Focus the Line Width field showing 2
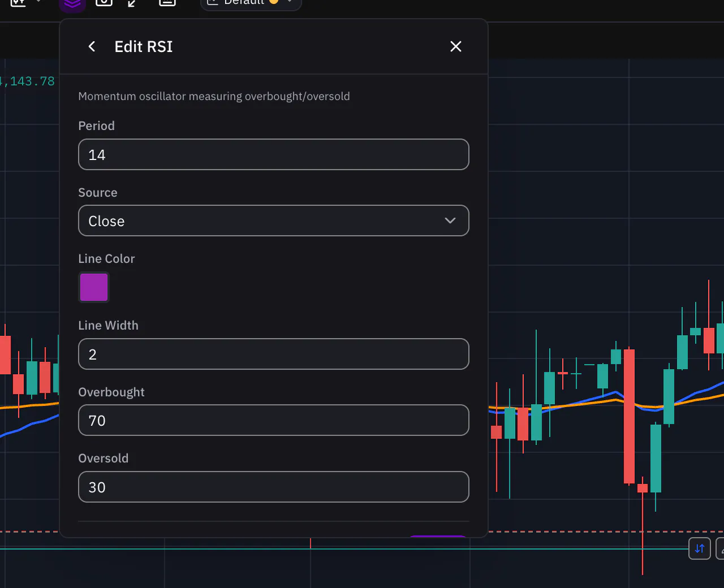 (274, 354)
